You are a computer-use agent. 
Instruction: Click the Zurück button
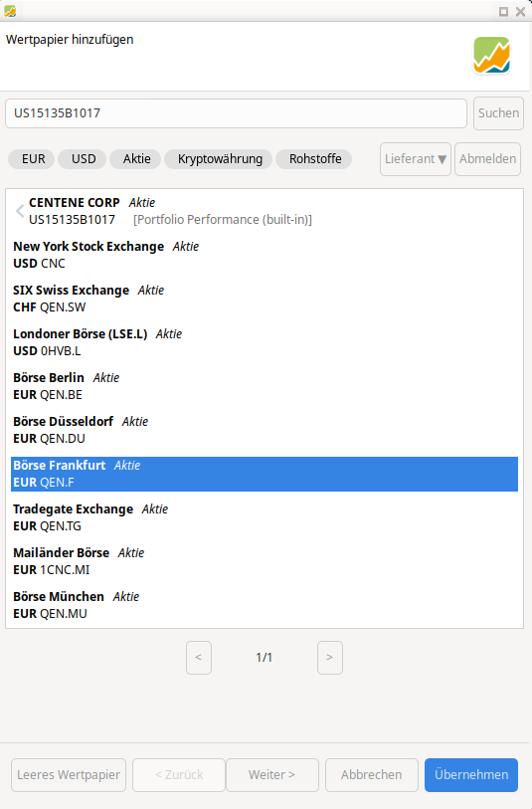tap(179, 775)
